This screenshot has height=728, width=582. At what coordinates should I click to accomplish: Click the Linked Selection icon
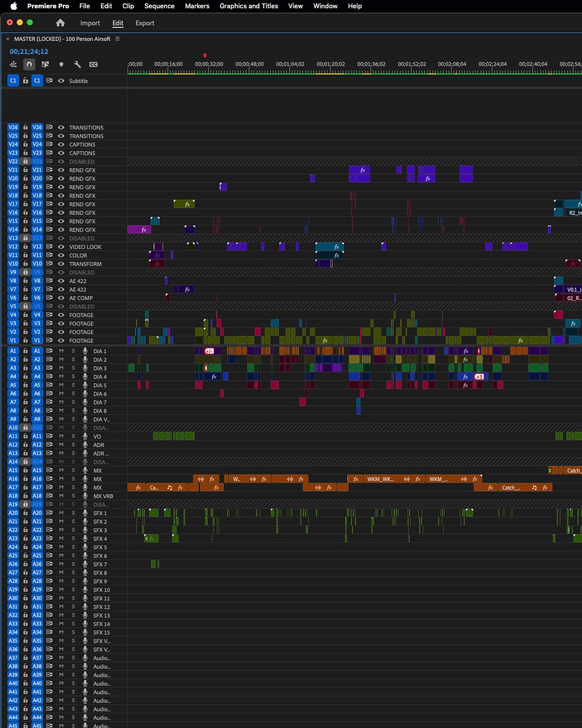[45, 64]
